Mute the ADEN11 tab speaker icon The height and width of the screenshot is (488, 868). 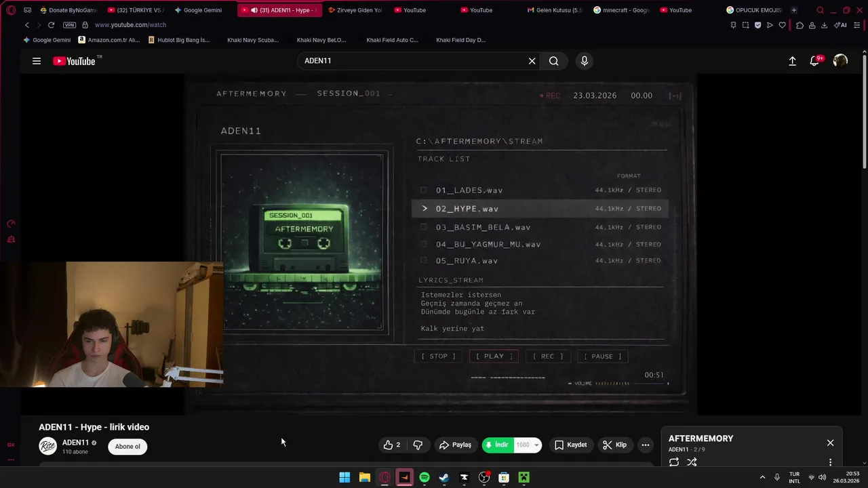[254, 10]
